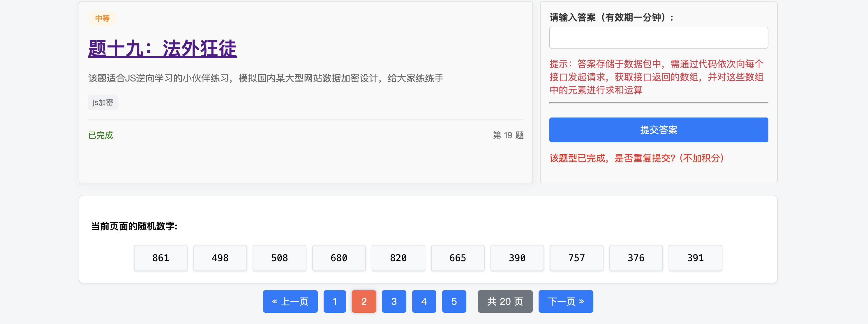Click the random number box 665
868x324 pixels.
(457, 258)
